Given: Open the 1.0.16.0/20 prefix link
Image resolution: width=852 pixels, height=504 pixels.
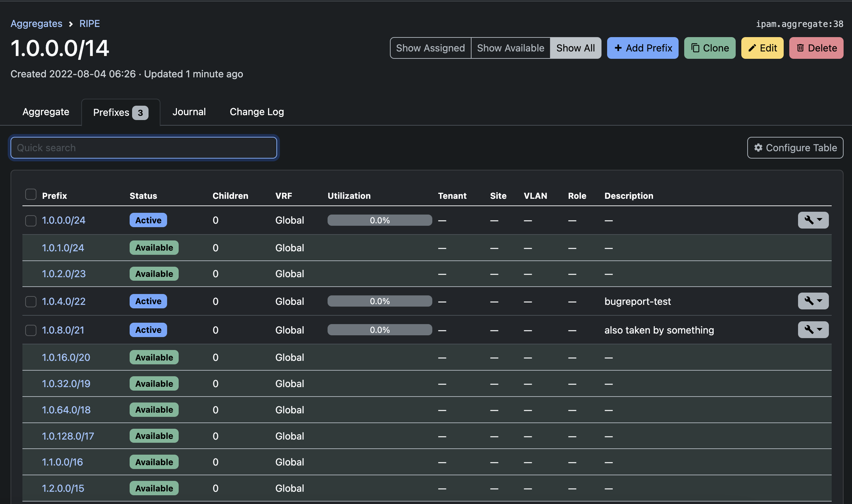Looking at the screenshot, I should pyautogui.click(x=66, y=357).
